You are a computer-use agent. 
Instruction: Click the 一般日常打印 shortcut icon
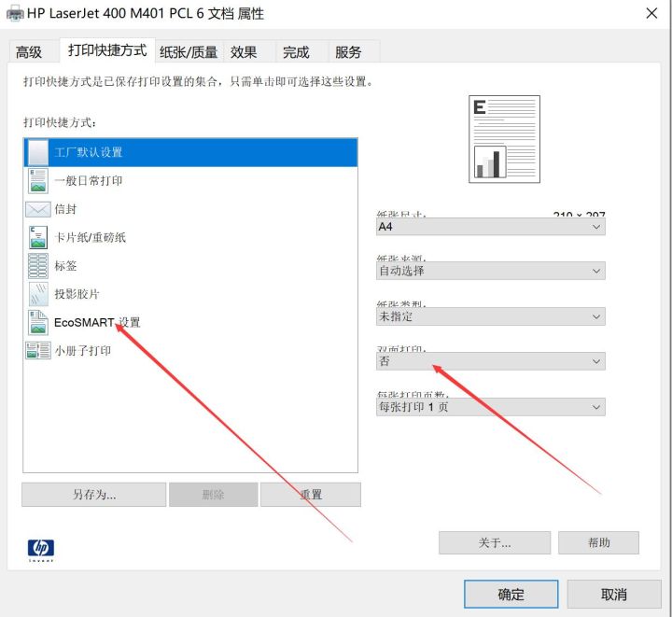tap(38, 181)
